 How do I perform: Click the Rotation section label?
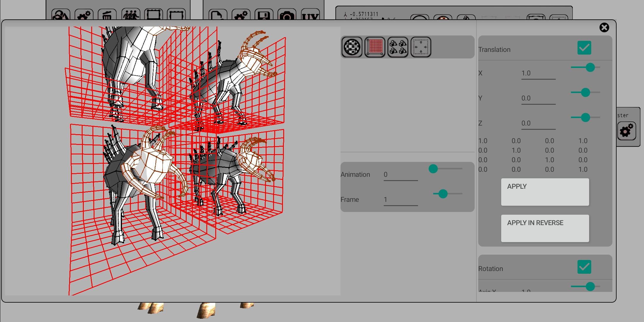point(490,269)
